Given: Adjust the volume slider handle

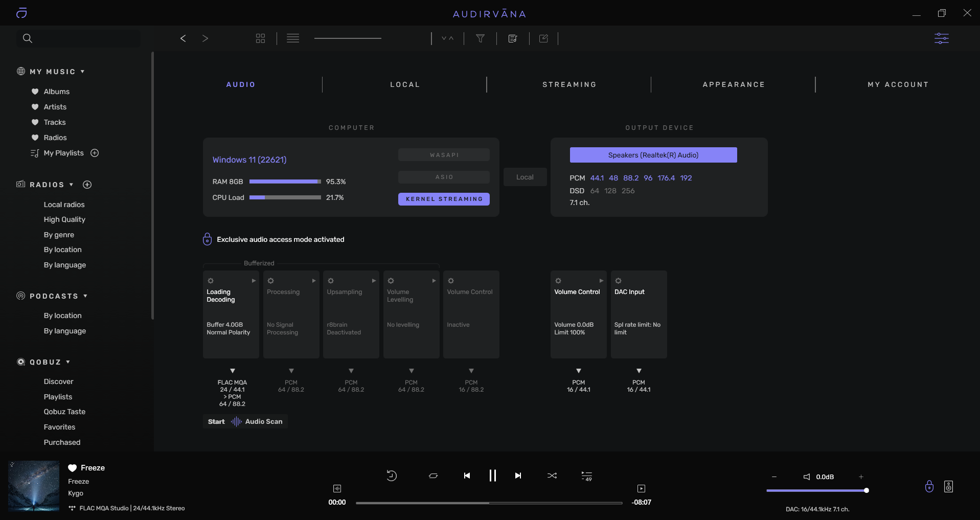Looking at the screenshot, I should pyautogui.click(x=867, y=490).
